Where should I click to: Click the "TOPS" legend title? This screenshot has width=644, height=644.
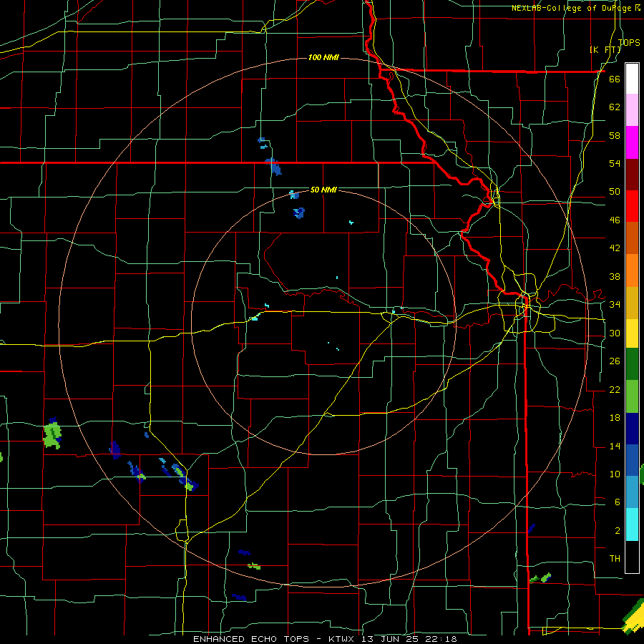tap(629, 42)
